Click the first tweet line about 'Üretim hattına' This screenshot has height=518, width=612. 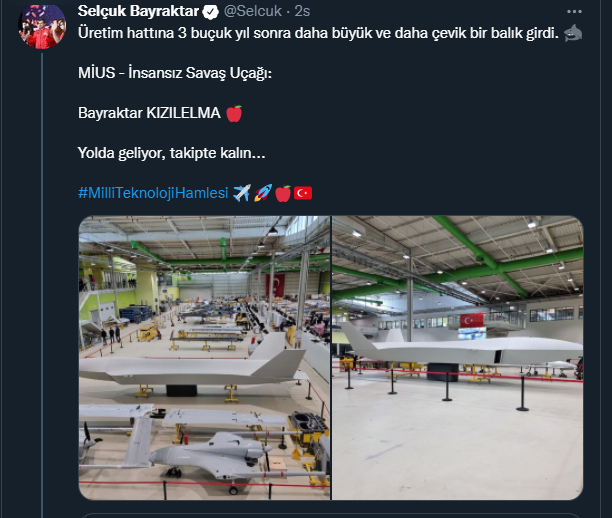click(x=318, y=33)
